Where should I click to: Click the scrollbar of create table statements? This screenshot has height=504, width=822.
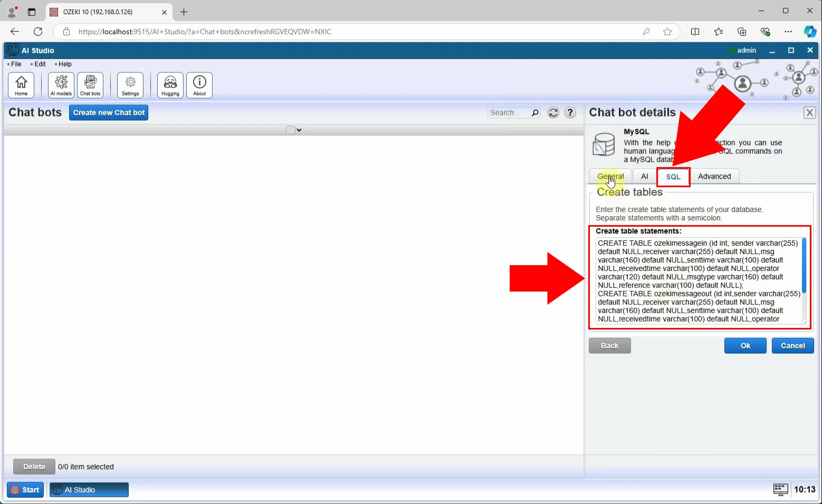point(804,266)
